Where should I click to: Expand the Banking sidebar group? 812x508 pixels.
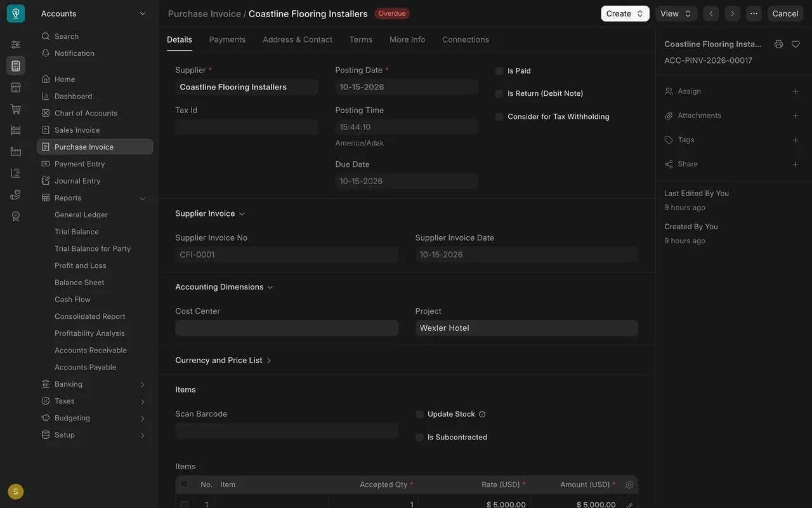pyautogui.click(x=94, y=384)
